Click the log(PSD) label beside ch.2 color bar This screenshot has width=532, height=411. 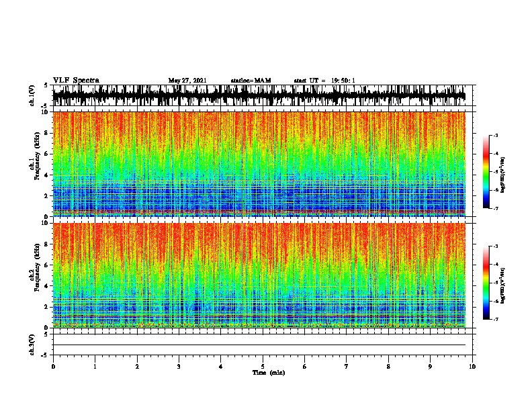[503, 286]
